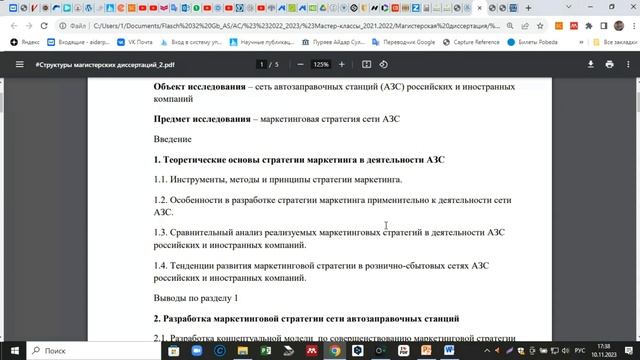The image size is (640, 360).
Task: Open the Билеты Pobeda bookmark
Action: pyautogui.click(x=532, y=42)
